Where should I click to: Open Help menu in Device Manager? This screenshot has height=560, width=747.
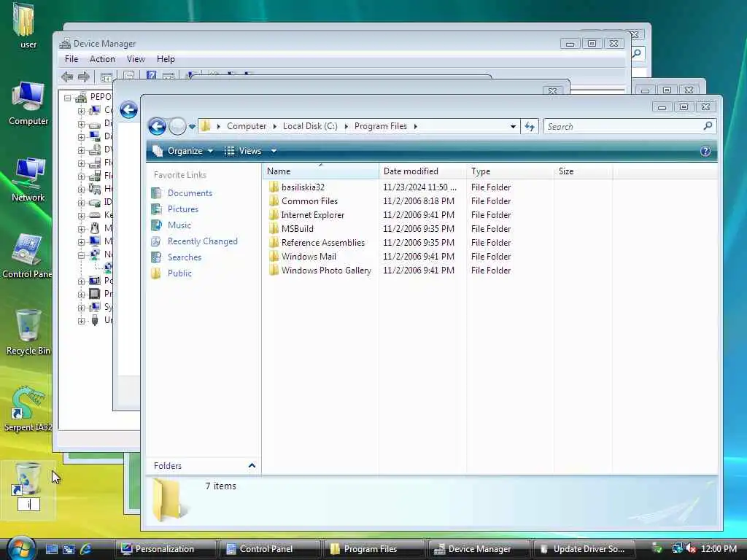click(x=166, y=59)
